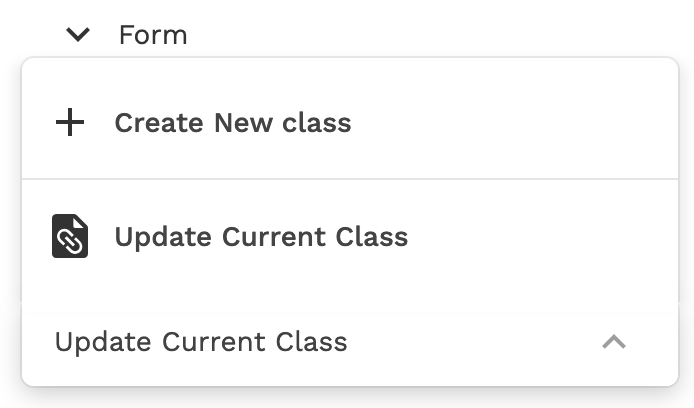The image size is (694, 408).
Task: Click the bold Update Current Class option text
Action: pos(261,237)
